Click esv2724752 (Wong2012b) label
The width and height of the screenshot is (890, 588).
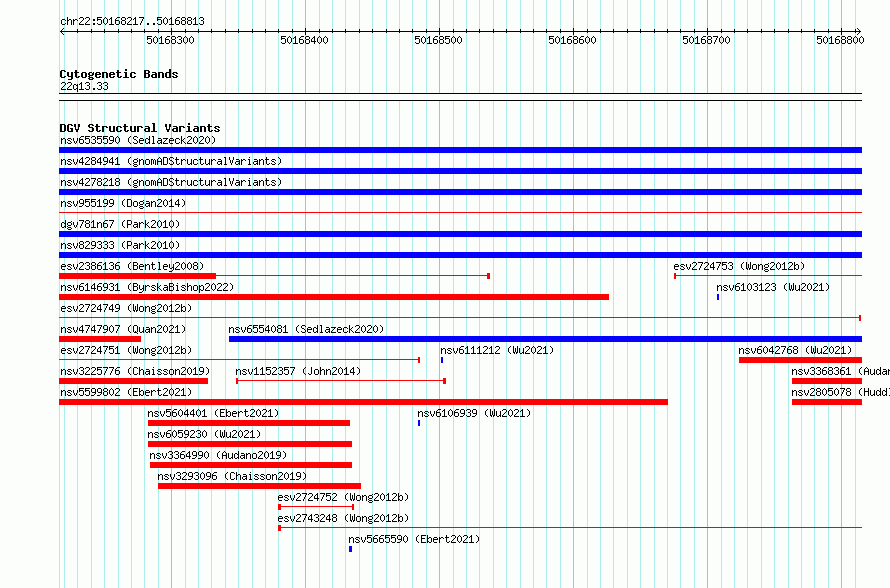(343, 497)
